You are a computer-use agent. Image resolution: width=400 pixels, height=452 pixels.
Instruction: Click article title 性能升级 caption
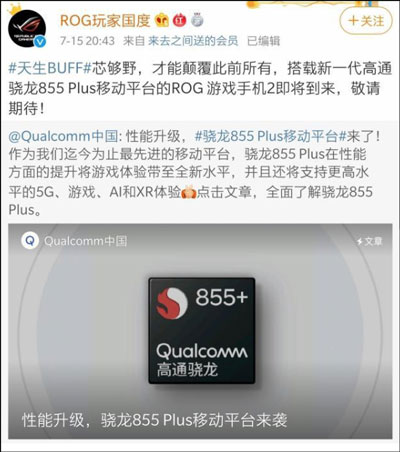pos(154,420)
